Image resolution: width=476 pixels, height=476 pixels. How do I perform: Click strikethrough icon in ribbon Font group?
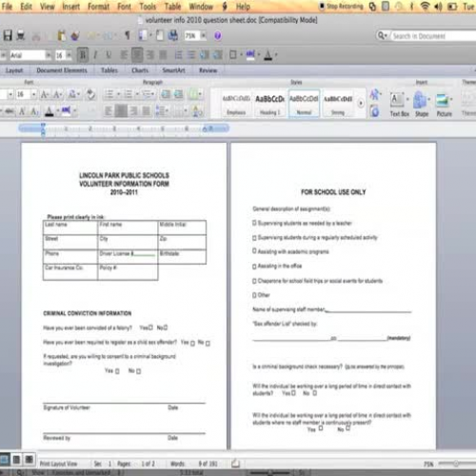coord(10,110)
